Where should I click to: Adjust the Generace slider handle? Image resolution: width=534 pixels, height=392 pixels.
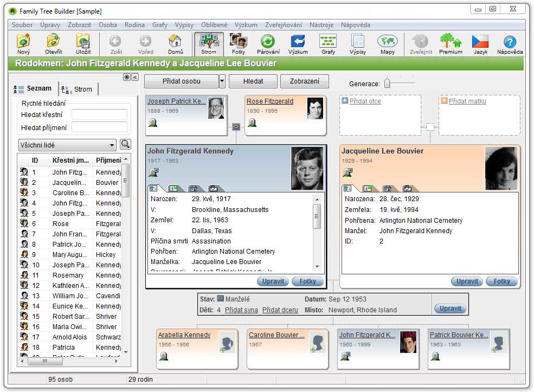pos(387,83)
